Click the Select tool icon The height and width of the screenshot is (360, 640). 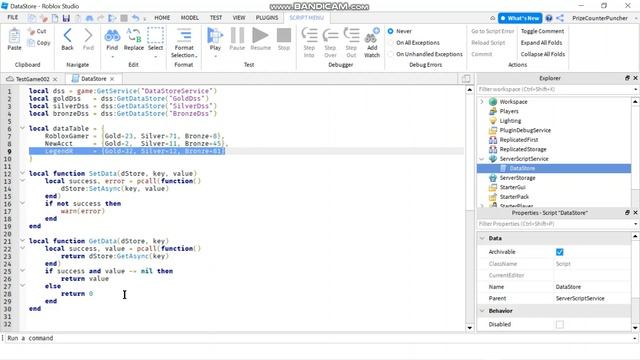(156, 36)
